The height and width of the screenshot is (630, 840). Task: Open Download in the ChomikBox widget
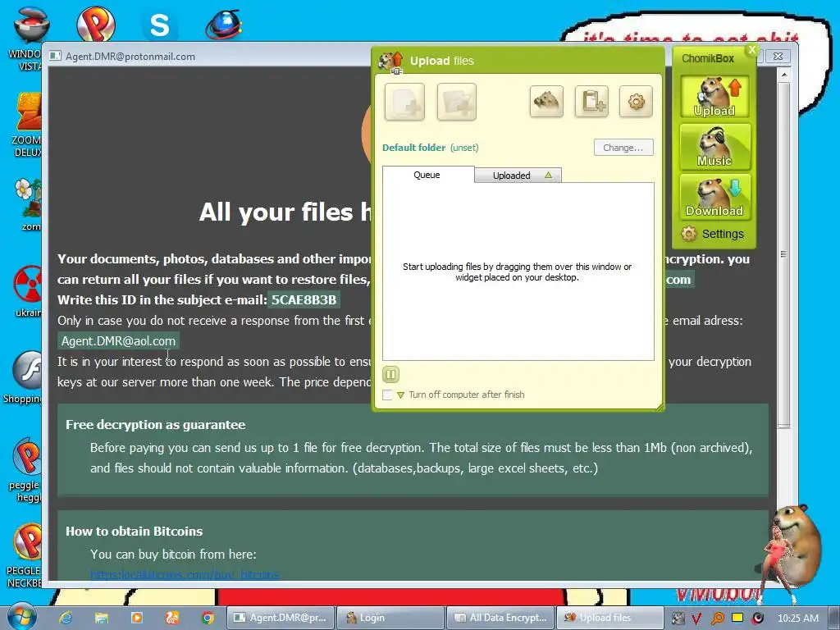[714, 197]
